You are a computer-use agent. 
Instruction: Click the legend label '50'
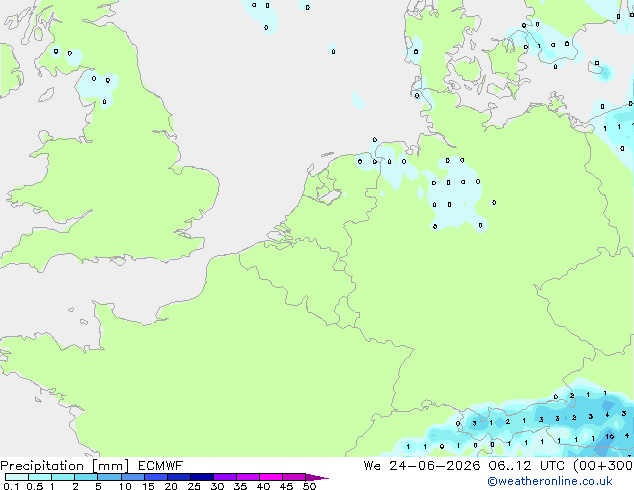pyautogui.click(x=310, y=486)
